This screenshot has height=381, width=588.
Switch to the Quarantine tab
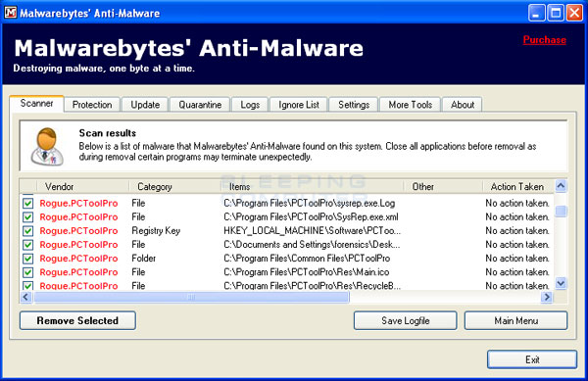(x=200, y=105)
